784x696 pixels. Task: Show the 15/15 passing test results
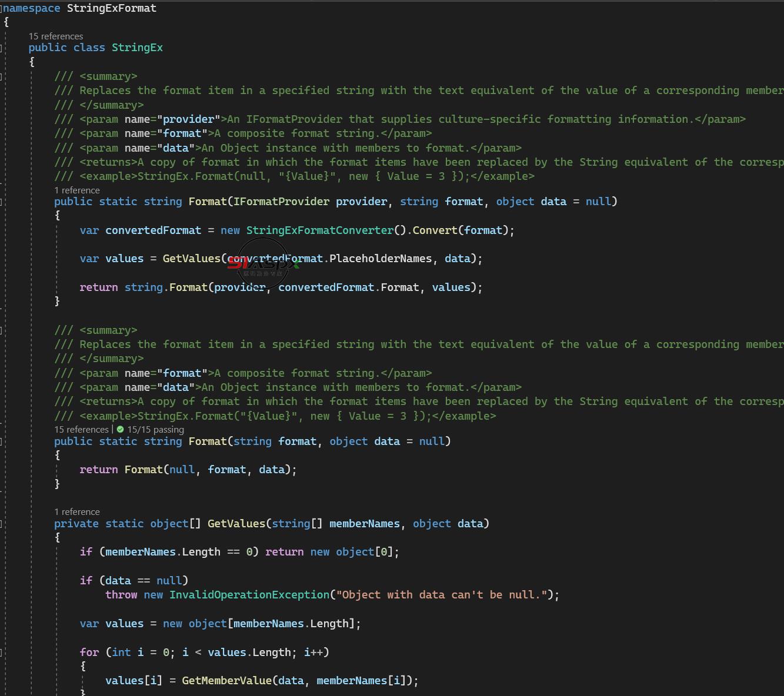pyautogui.click(x=155, y=430)
